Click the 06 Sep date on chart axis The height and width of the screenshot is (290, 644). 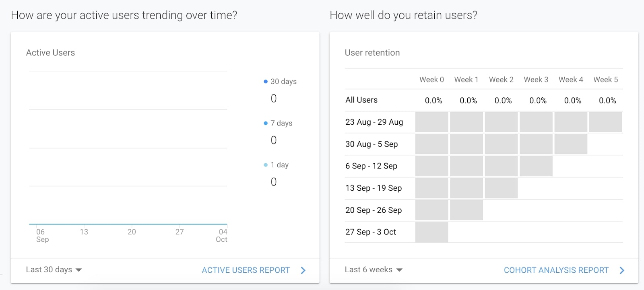(x=42, y=236)
